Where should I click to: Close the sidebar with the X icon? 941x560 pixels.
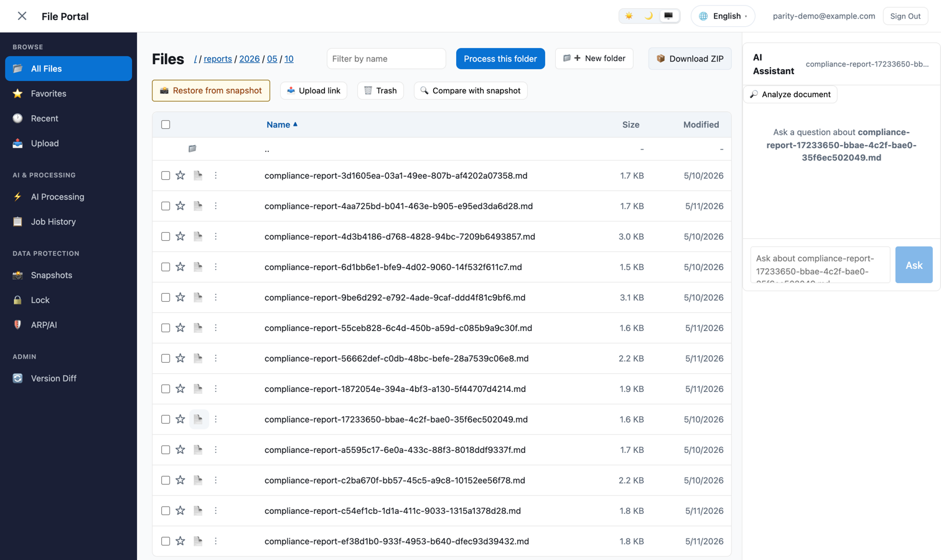[x=22, y=16]
